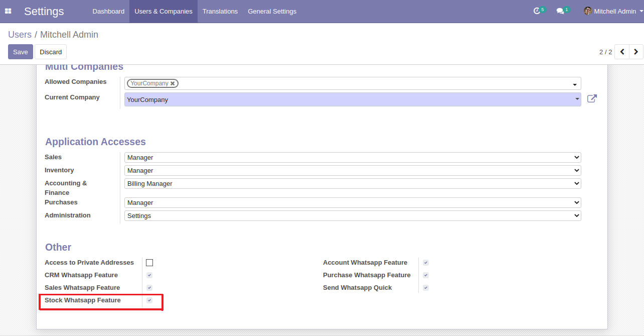Open Current Company external link icon
The image size is (644, 336).
pyautogui.click(x=592, y=99)
